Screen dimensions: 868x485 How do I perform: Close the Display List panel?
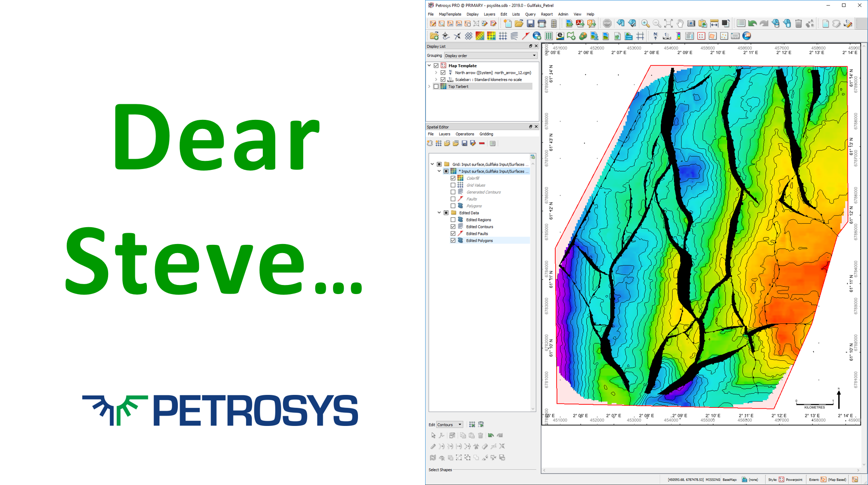(x=536, y=46)
